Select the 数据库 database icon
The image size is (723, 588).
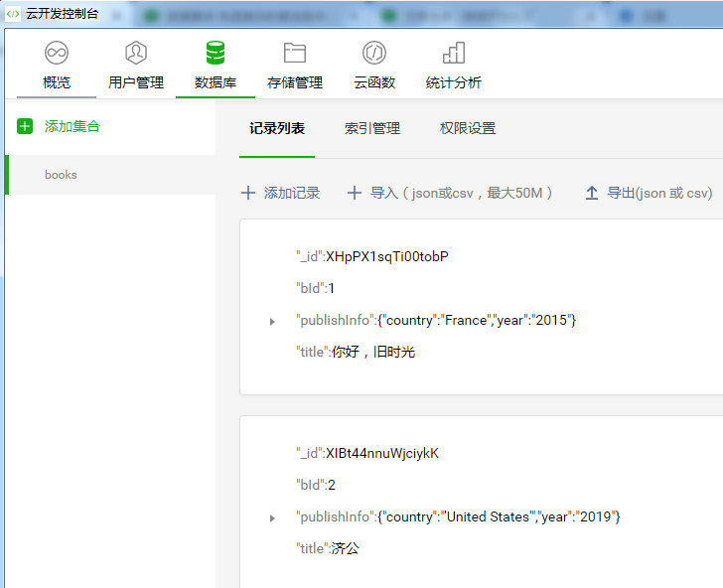point(216,53)
